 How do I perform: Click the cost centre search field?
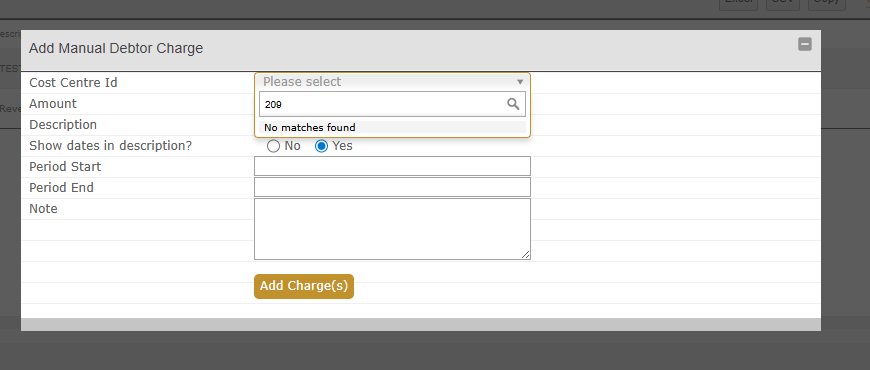coord(392,104)
